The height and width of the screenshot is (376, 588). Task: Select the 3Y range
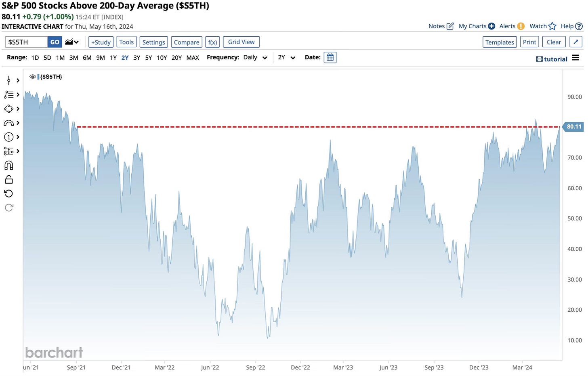[x=137, y=58]
